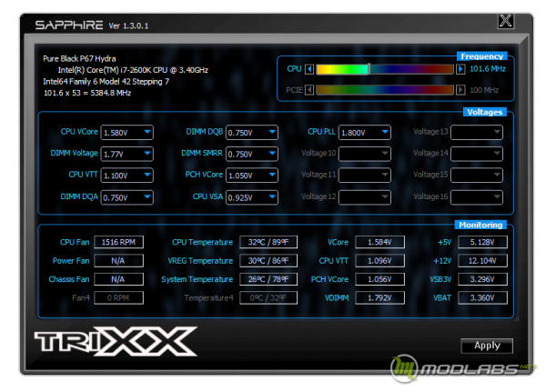Screen dimensions: 546x392
Task: Expand the DIMM DQB voltage dropdown
Action: (x=252, y=132)
